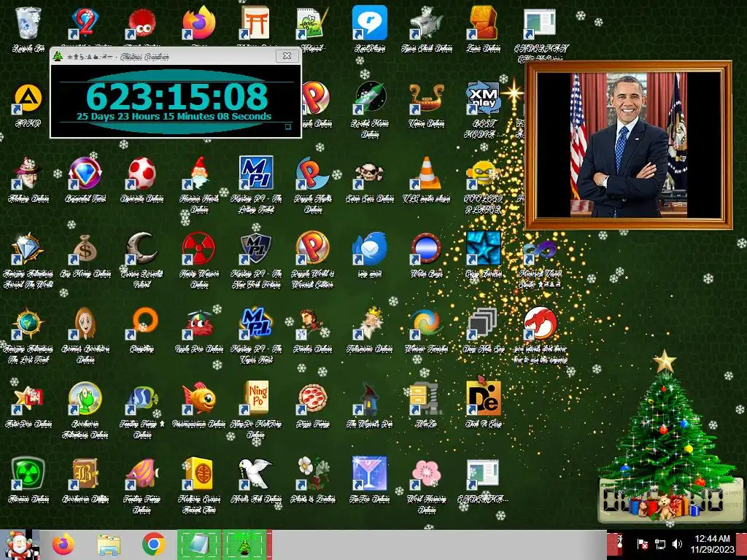Launch AstroPop Deluxe
Viewport: 747px width, 560px height.
(x=28, y=399)
